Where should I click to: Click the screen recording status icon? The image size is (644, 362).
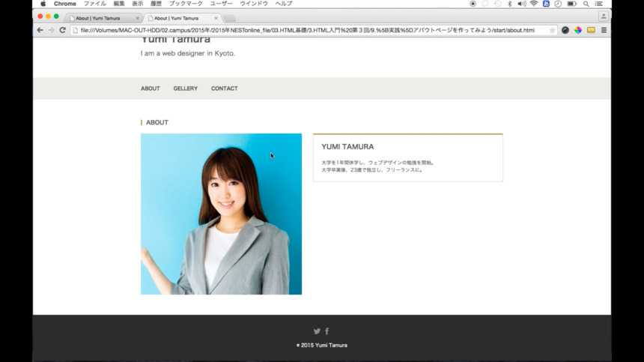[473, 4]
